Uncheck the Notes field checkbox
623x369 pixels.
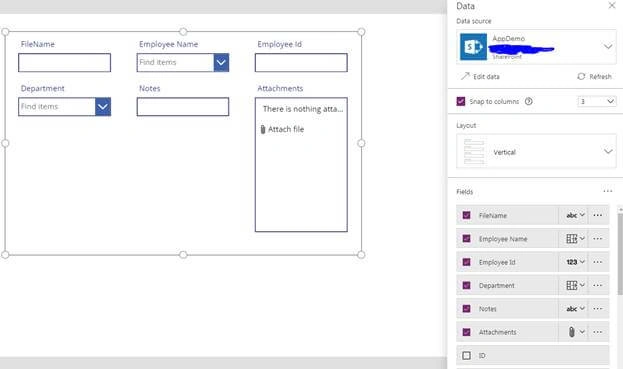click(x=466, y=309)
